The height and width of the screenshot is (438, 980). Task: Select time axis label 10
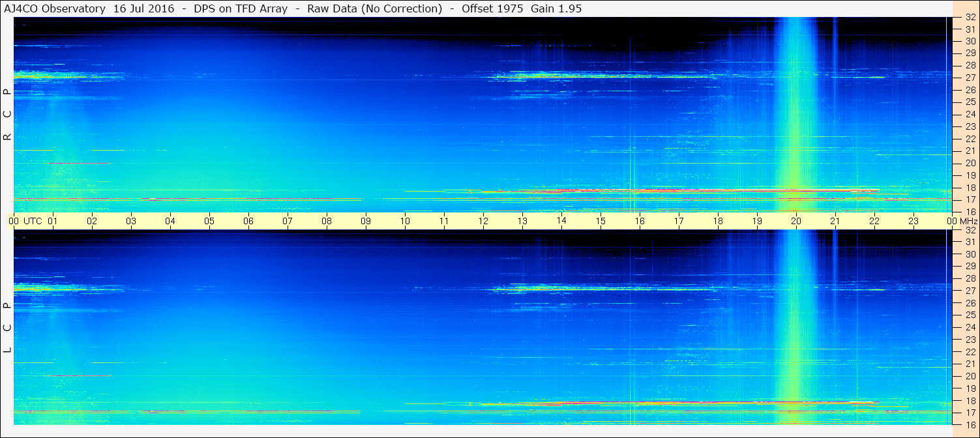click(x=405, y=221)
